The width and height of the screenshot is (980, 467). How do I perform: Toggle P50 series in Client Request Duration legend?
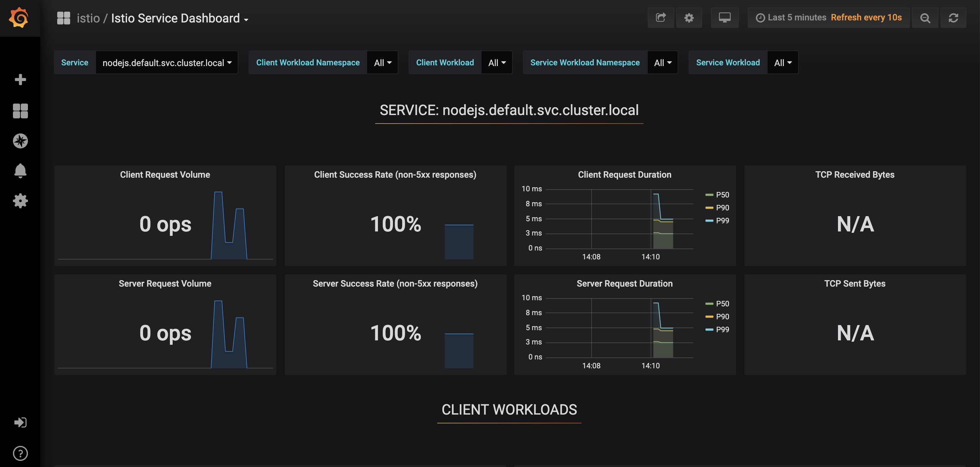(722, 195)
